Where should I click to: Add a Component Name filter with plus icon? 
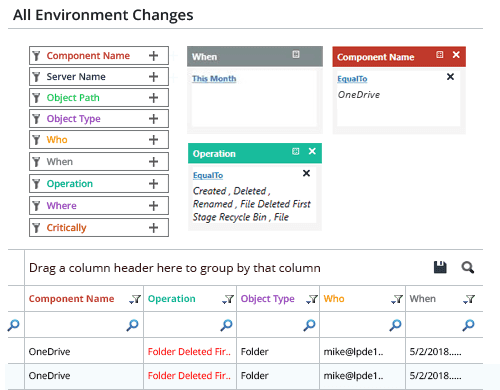tap(153, 56)
